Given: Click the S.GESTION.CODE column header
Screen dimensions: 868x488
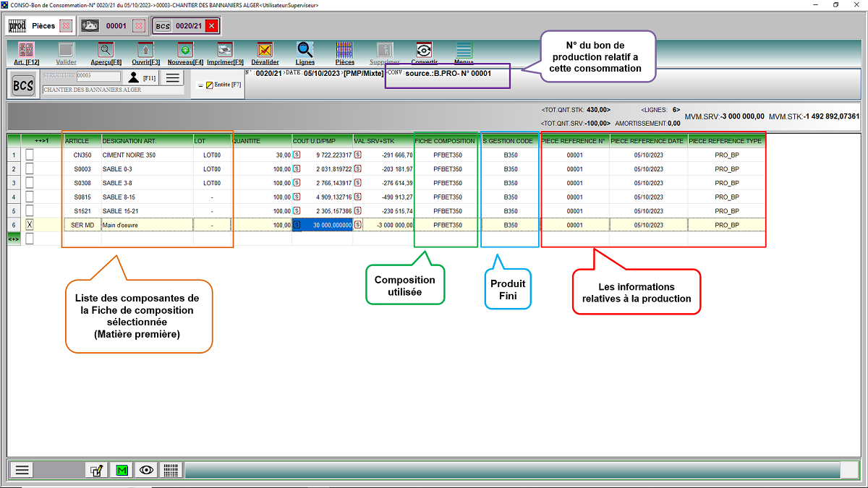Looking at the screenshot, I should pyautogui.click(x=511, y=140).
